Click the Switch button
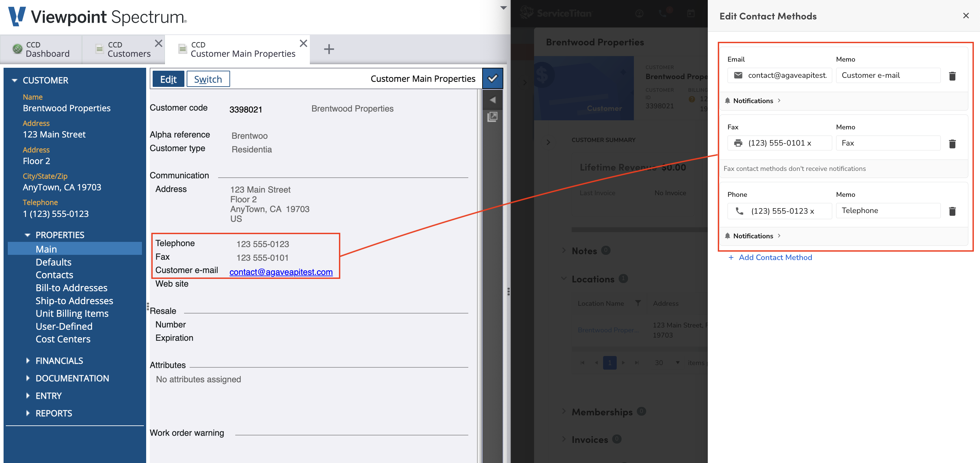Image resolution: width=980 pixels, height=463 pixels. (x=208, y=79)
